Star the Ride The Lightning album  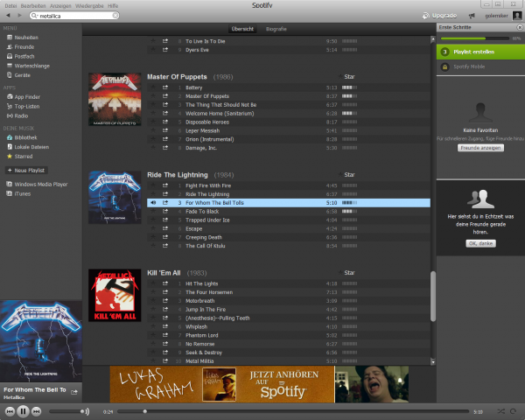346,174
